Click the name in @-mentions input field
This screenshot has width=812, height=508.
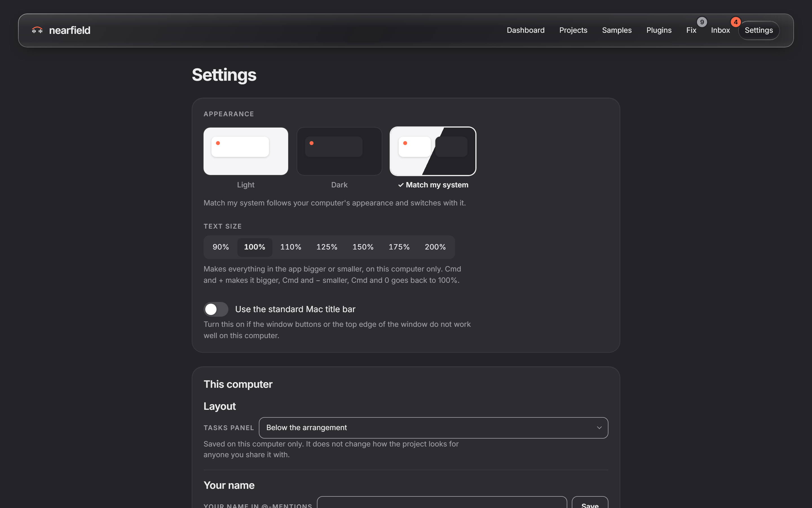442,503
